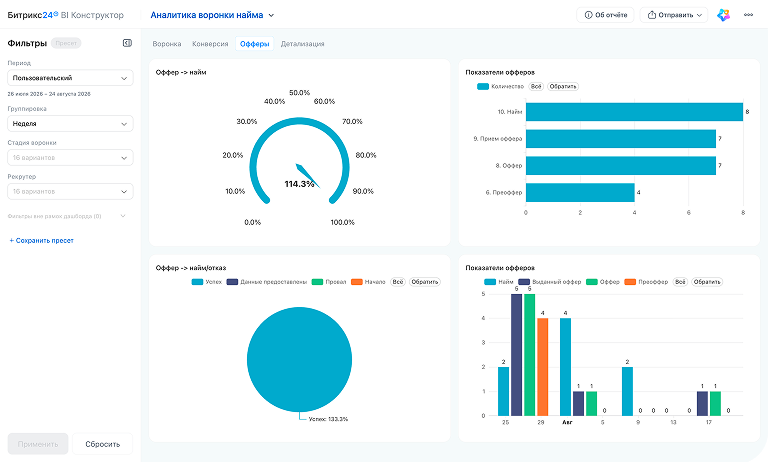Screen dimensions: 768x464
Task: Collapse the filters sidebar panel icon
Action: coord(127,43)
